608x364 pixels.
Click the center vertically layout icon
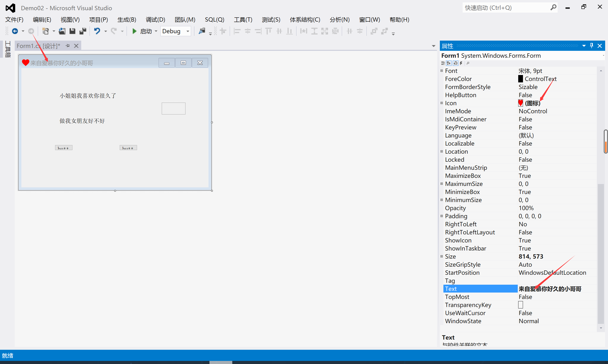coord(360,31)
